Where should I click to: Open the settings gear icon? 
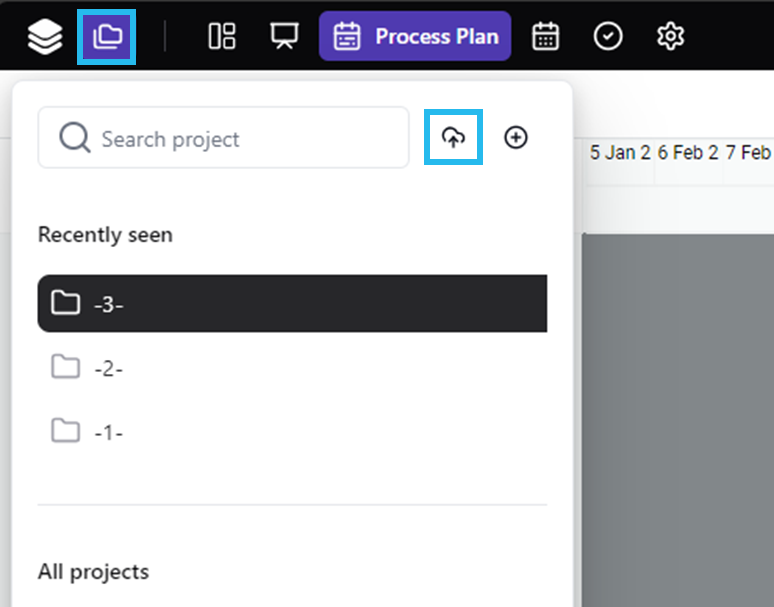[x=670, y=37]
